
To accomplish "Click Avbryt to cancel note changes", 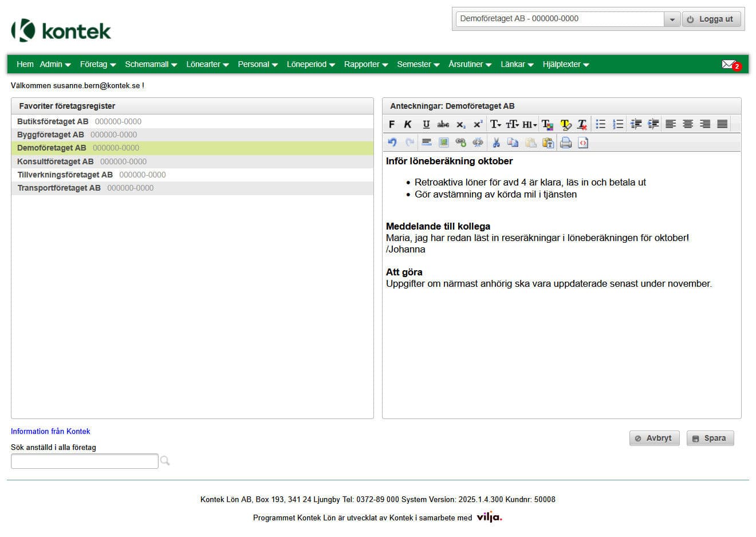I will 654,439.
